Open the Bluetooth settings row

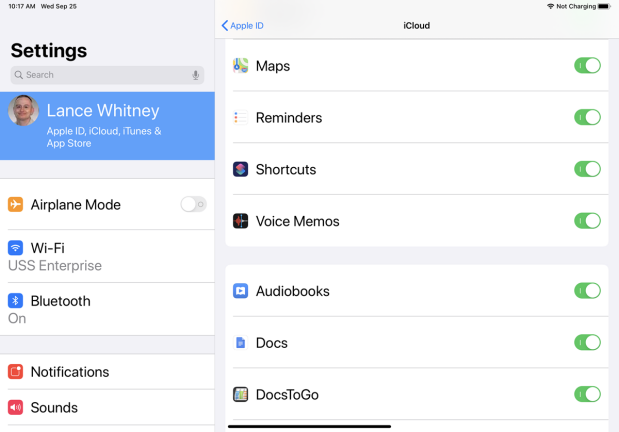click(107, 309)
